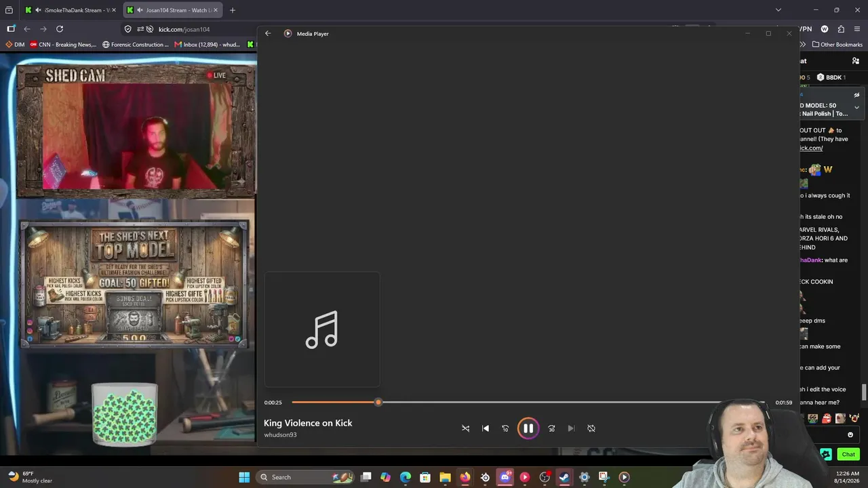Open the Windows Start menu

click(244, 477)
